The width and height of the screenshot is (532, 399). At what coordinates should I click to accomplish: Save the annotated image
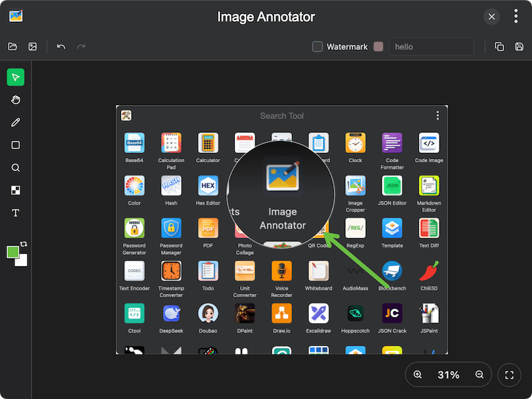click(x=519, y=47)
